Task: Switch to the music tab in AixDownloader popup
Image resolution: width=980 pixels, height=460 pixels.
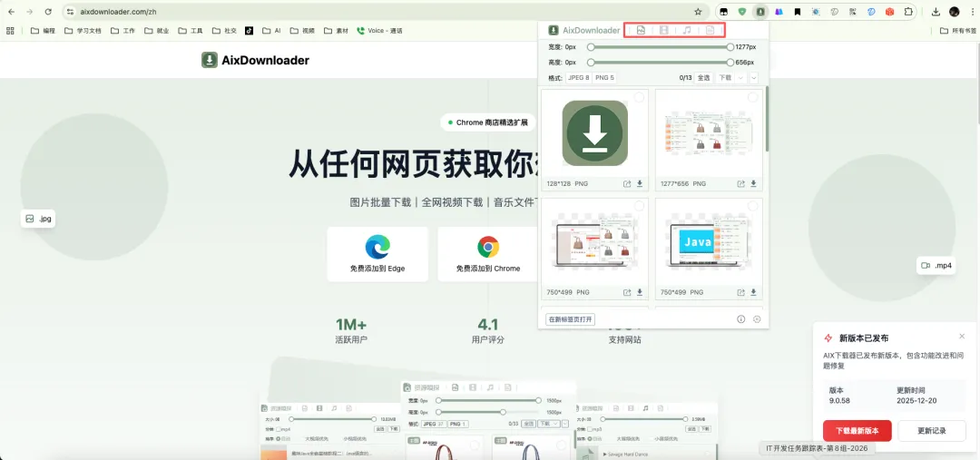Action: (686, 30)
